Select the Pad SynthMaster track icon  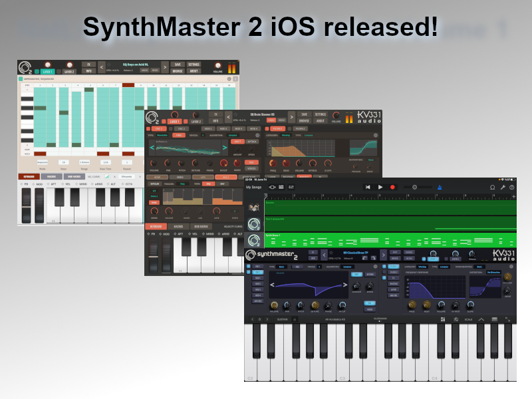coord(254,224)
